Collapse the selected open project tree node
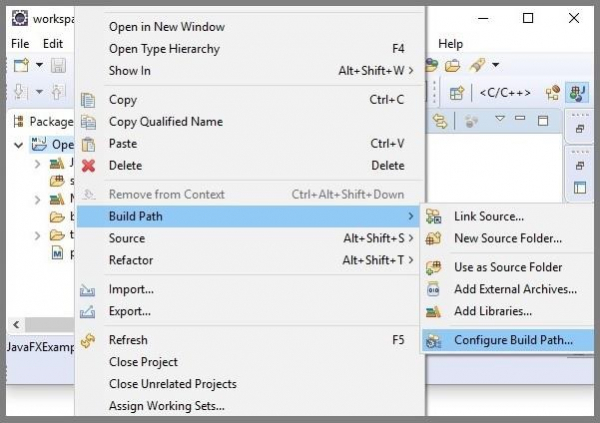 (19, 145)
